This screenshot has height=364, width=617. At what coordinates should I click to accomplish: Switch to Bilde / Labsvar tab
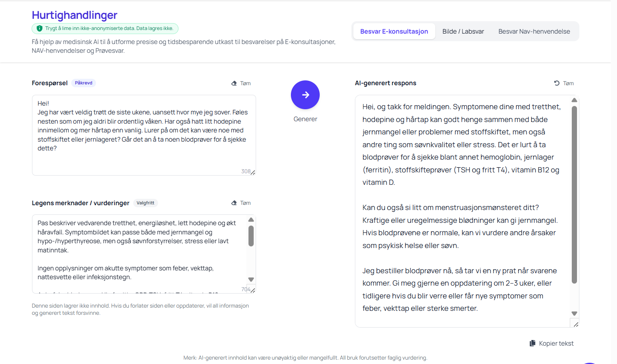click(x=463, y=31)
